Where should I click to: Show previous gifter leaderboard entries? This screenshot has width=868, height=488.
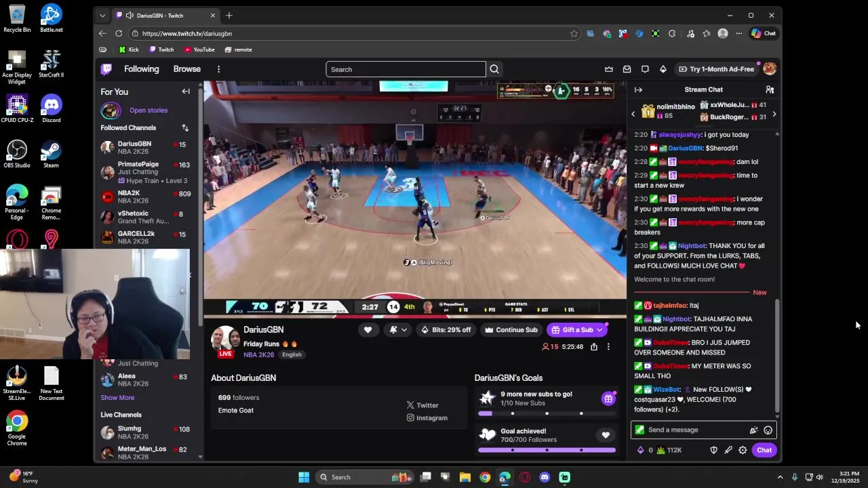(x=633, y=114)
